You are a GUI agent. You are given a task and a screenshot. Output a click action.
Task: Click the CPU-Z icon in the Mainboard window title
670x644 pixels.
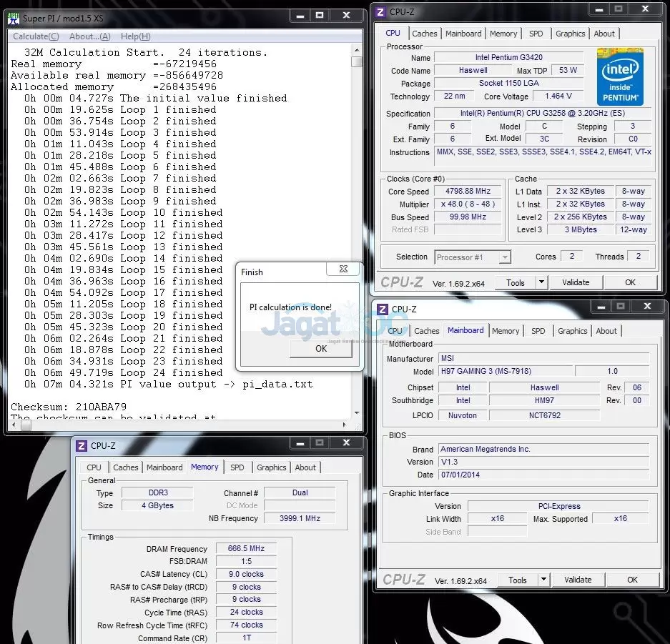[x=382, y=309]
